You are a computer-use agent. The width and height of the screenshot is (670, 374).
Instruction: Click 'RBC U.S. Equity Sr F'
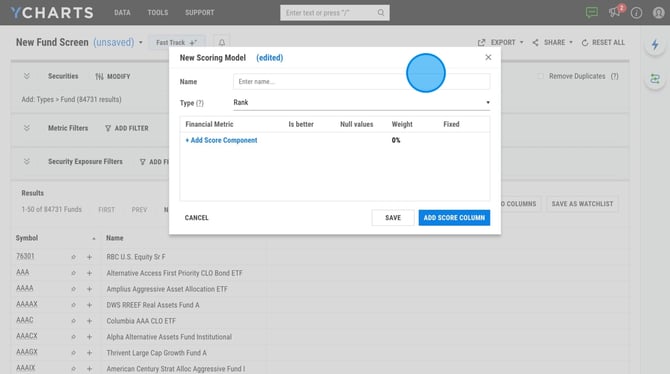click(136, 257)
